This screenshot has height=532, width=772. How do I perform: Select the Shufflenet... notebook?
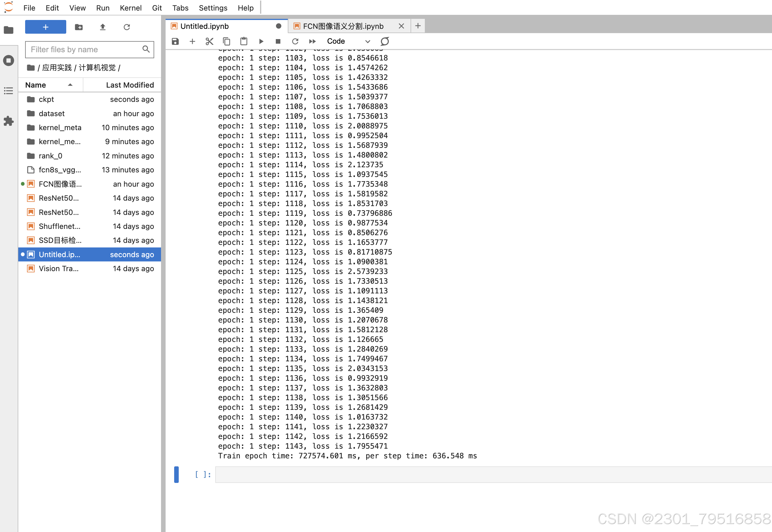90,226
